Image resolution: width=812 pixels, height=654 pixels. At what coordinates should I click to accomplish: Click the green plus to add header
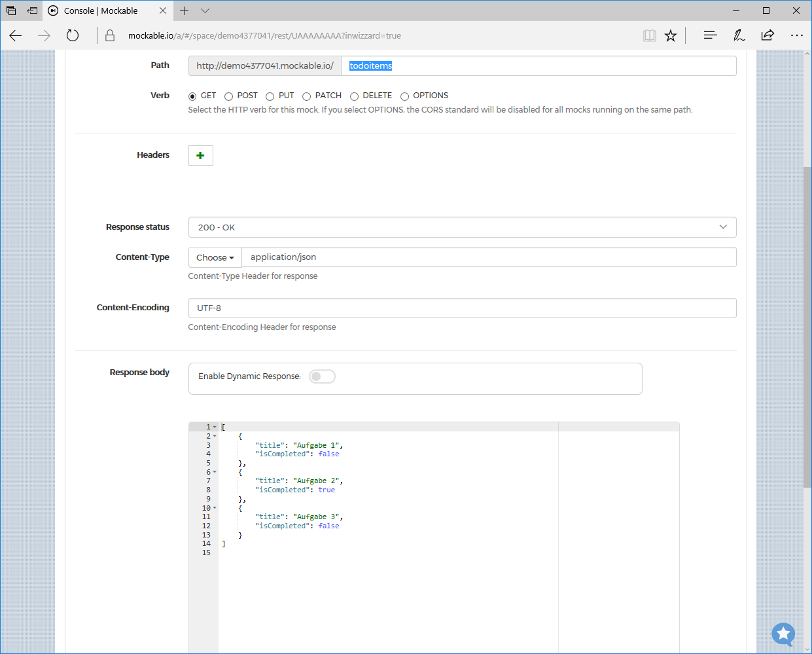tap(200, 155)
